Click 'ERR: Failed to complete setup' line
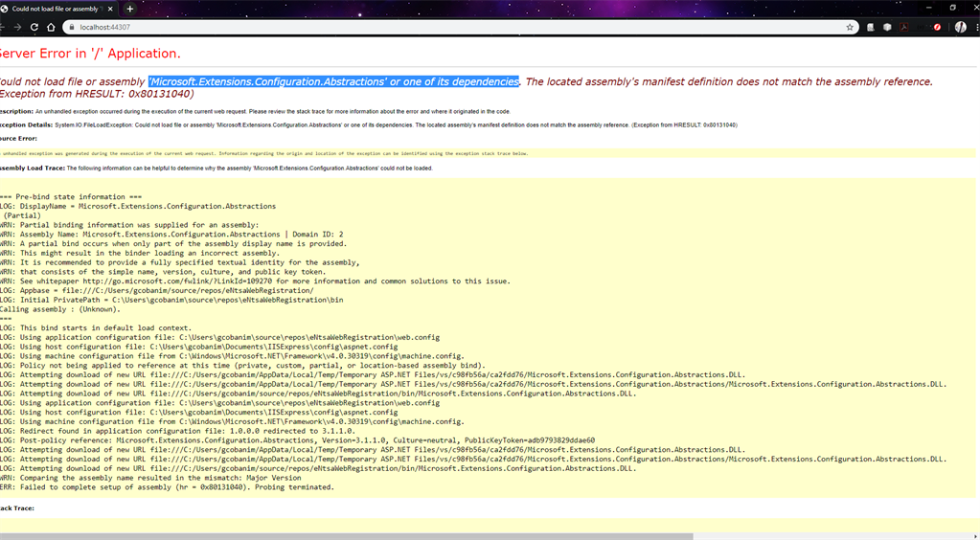 pyautogui.click(x=167, y=487)
